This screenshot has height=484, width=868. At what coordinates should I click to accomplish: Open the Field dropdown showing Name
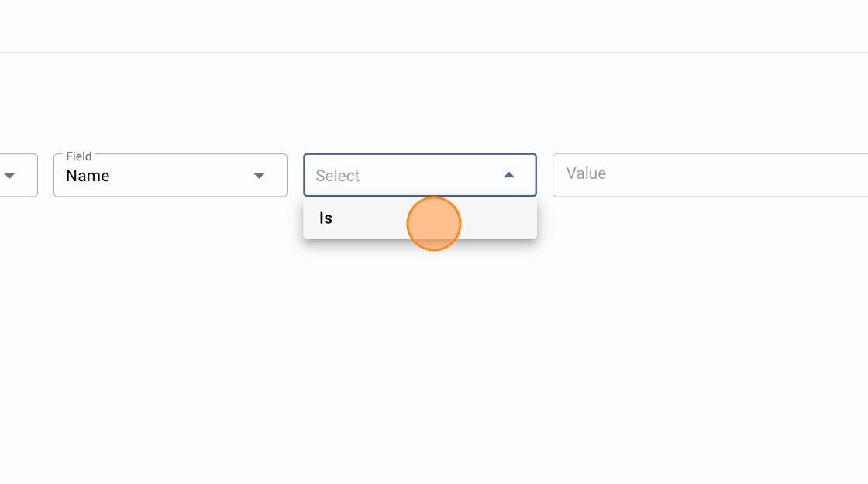coord(170,176)
